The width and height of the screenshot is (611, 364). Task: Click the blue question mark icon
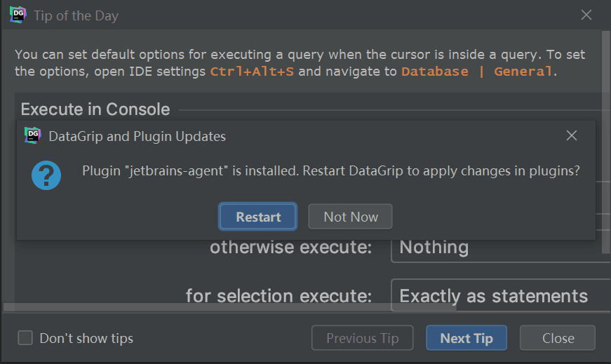(46, 175)
